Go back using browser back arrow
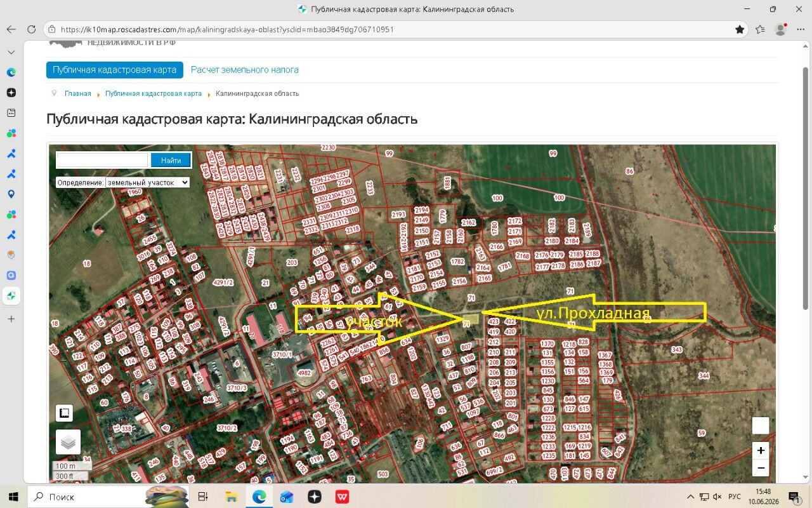 [11, 29]
